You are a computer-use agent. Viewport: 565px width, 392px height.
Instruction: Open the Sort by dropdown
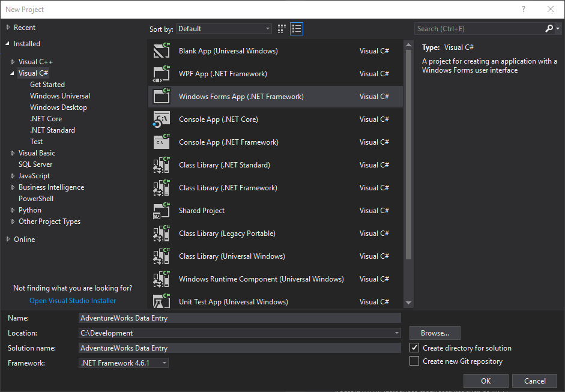point(223,29)
